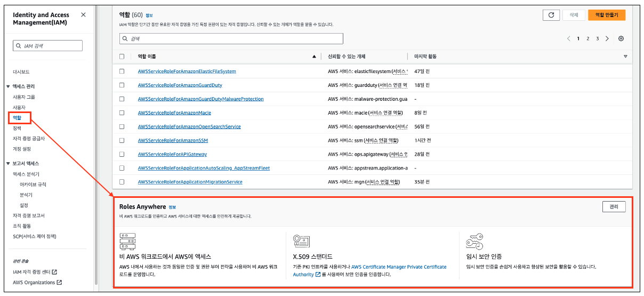The image size is (644, 296).
Task: Open AWSServiceRoleForApplicationMigrationService role link
Action: pyautogui.click(x=190, y=182)
